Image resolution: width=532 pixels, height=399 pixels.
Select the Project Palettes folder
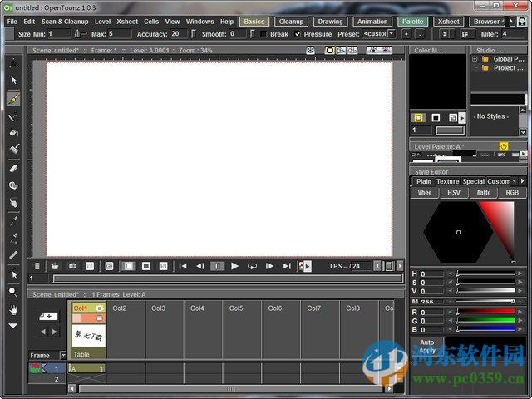[505, 68]
